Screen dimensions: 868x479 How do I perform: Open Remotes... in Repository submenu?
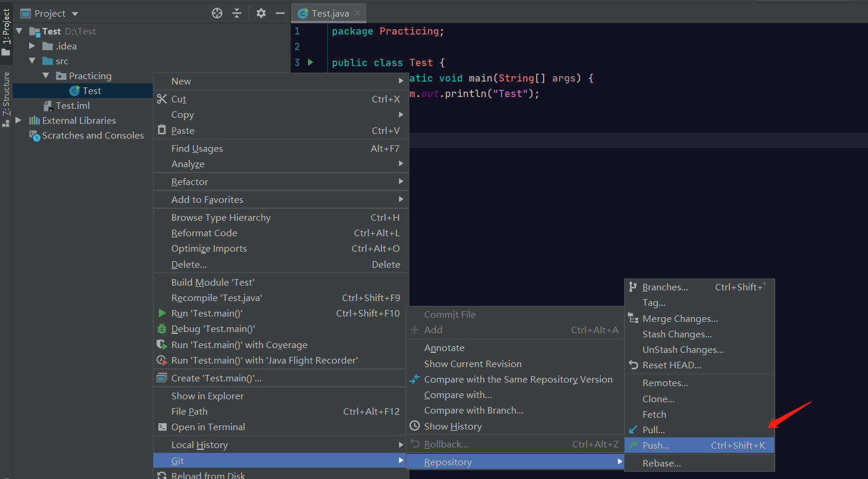tap(700, 383)
